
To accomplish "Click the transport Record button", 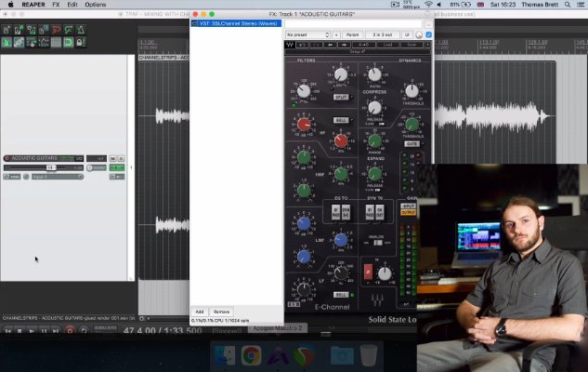I will click(70, 331).
